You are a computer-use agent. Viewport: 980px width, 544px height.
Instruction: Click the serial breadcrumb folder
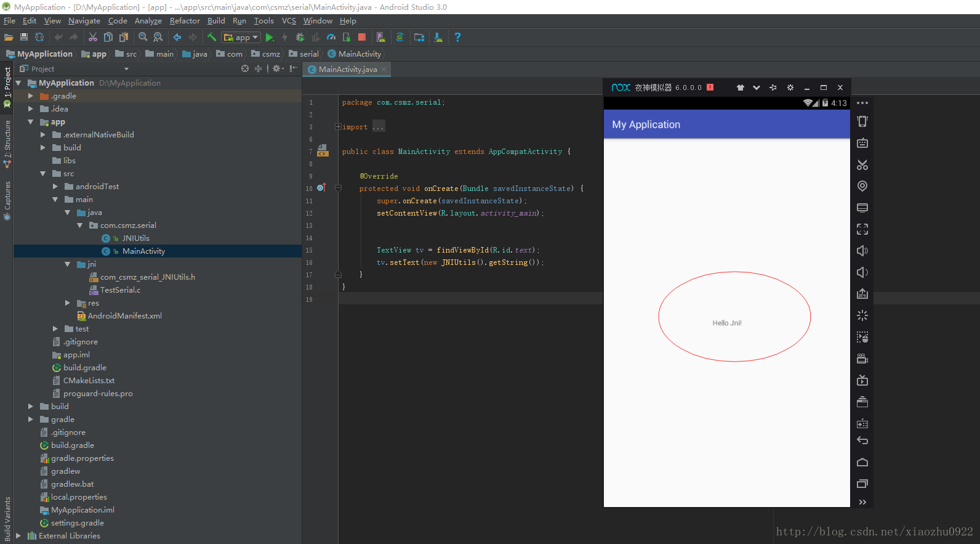303,54
